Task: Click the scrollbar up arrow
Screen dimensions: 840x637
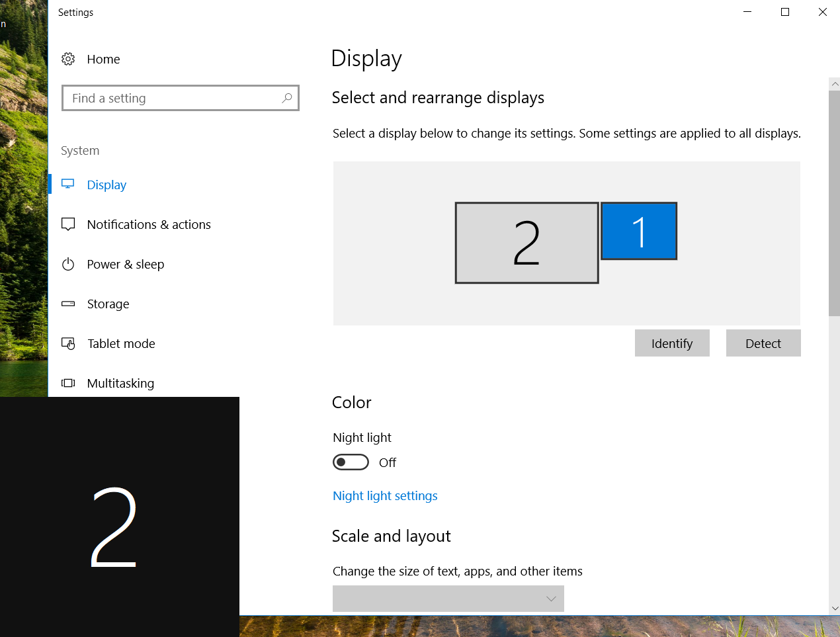Action: pos(835,84)
